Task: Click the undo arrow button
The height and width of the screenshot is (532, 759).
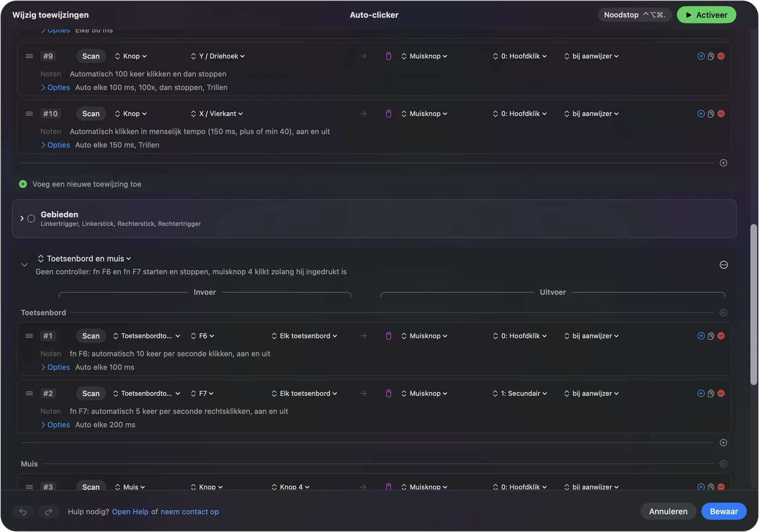Action: [23, 512]
